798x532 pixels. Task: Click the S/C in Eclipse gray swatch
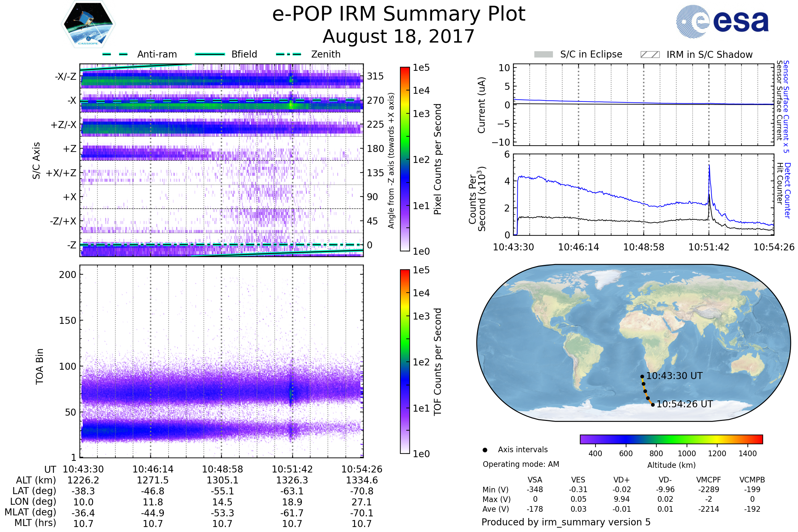[544, 55]
